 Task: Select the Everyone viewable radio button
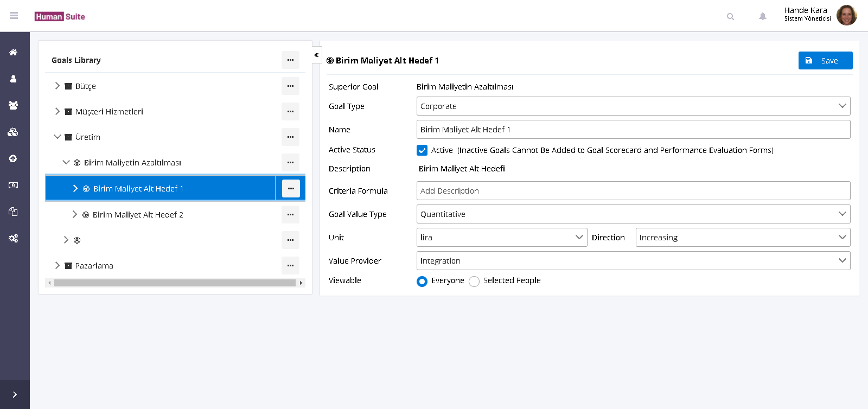point(422,281)
